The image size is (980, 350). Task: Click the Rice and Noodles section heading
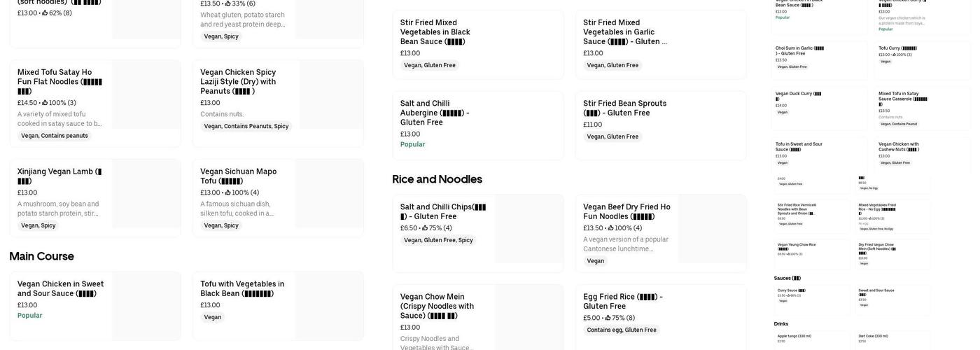[x=437, y=179]
